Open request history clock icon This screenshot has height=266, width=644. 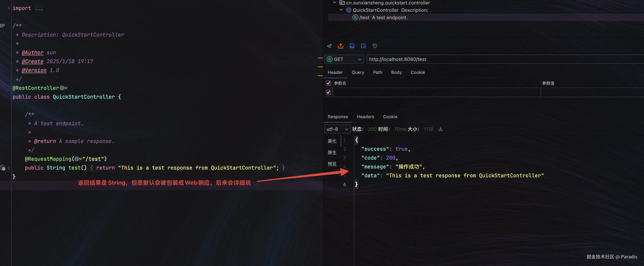[375, 46]
